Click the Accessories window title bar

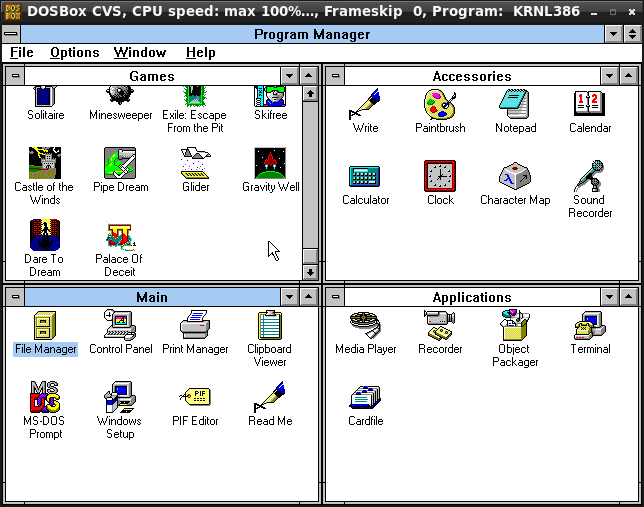click(x=472, y=76)
